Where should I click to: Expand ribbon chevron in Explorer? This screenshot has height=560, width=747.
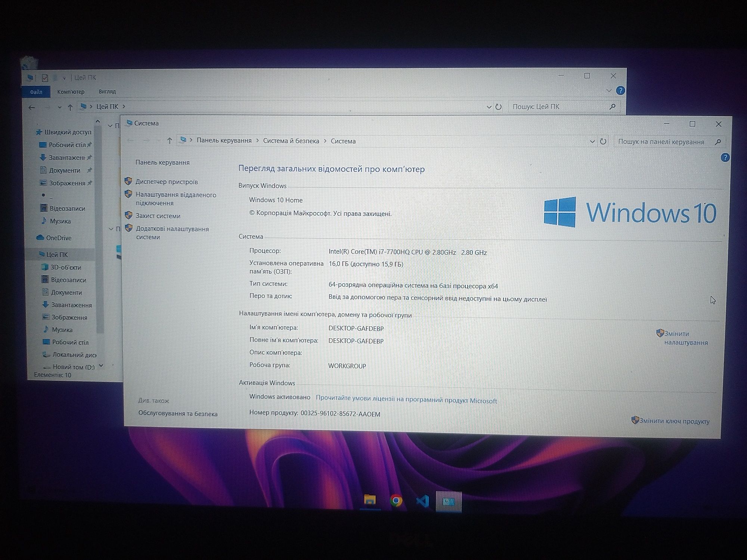pyautogui.click(x=609, y=91)
